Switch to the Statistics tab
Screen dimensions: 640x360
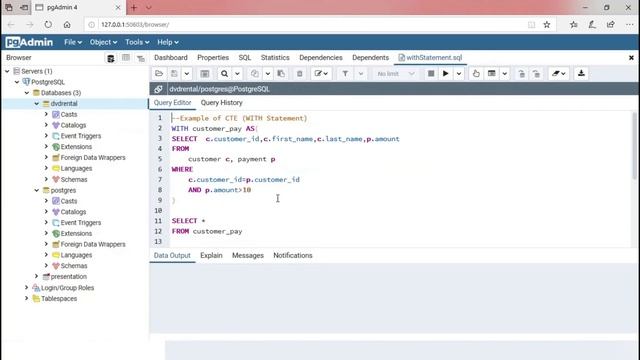click(x=275, y=58)
